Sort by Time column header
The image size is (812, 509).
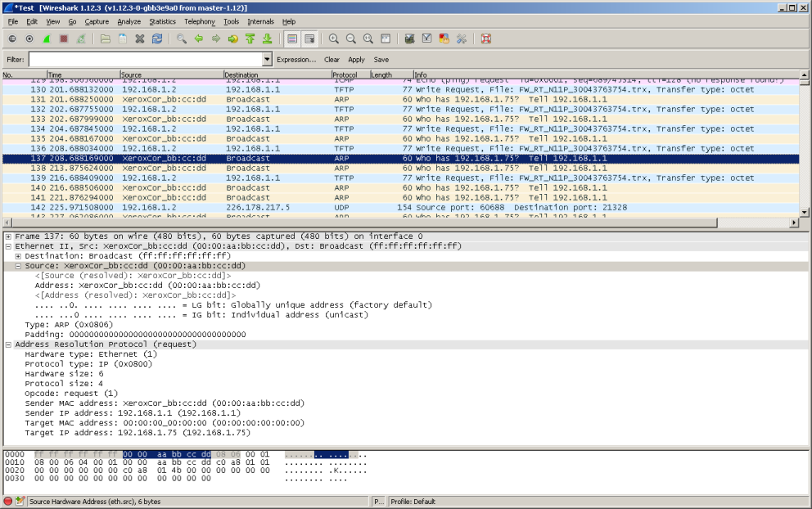point(83,74)
